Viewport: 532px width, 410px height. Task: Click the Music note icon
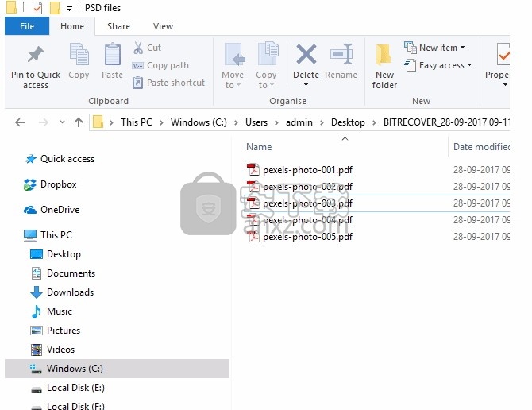36,311
